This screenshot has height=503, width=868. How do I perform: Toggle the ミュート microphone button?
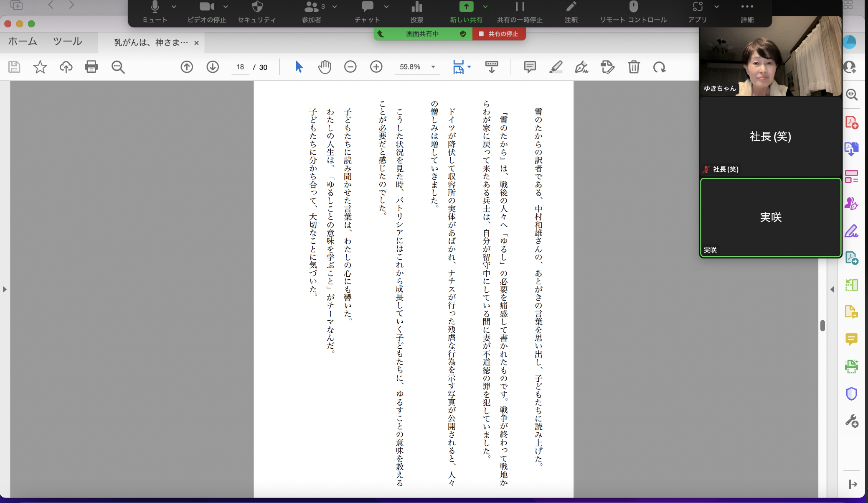pos(155,12)
